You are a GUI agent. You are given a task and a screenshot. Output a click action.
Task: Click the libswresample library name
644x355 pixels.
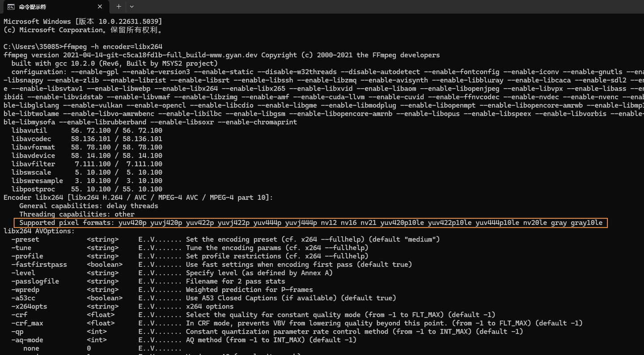[37, 181]
